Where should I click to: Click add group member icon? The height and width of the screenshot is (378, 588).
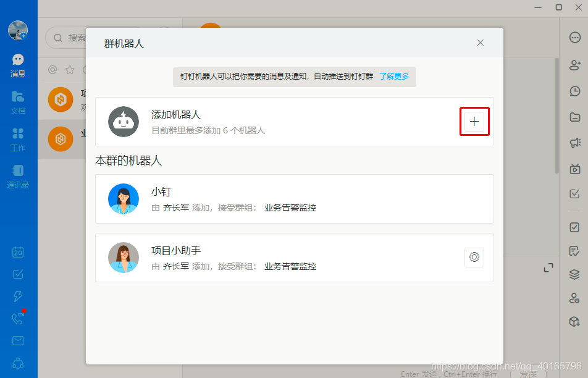(x=575, y=65)
